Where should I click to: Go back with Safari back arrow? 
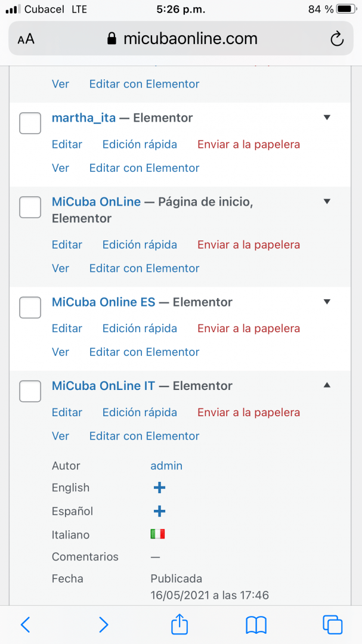(26, 625)
